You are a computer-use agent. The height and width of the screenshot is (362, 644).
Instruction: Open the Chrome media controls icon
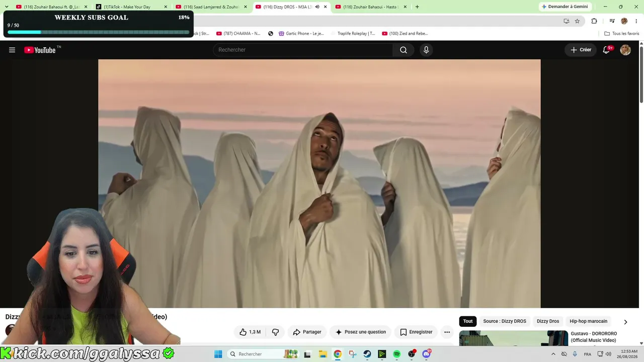click(x=612, y=21)
